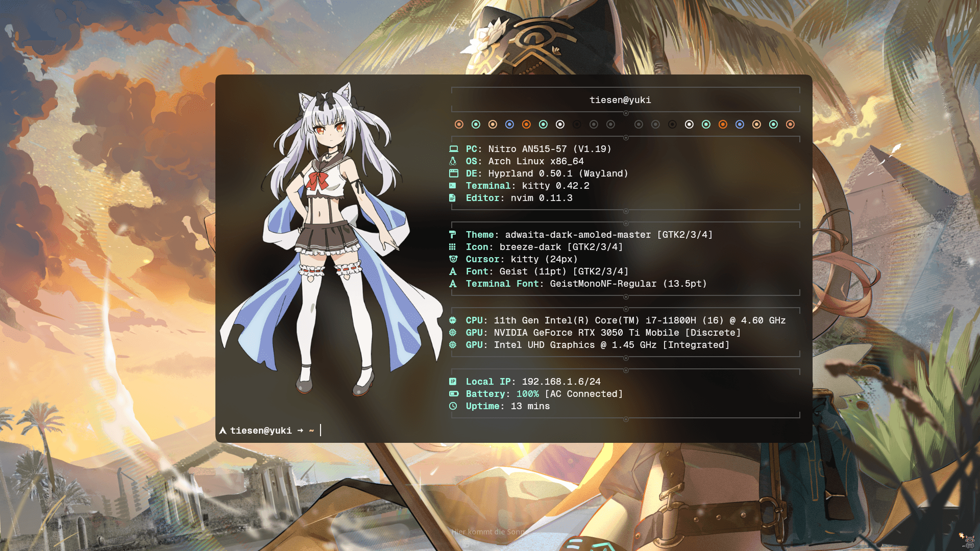Click the 'OS:' label
This screenshot has height=551, width=980.
coord(474,161)
